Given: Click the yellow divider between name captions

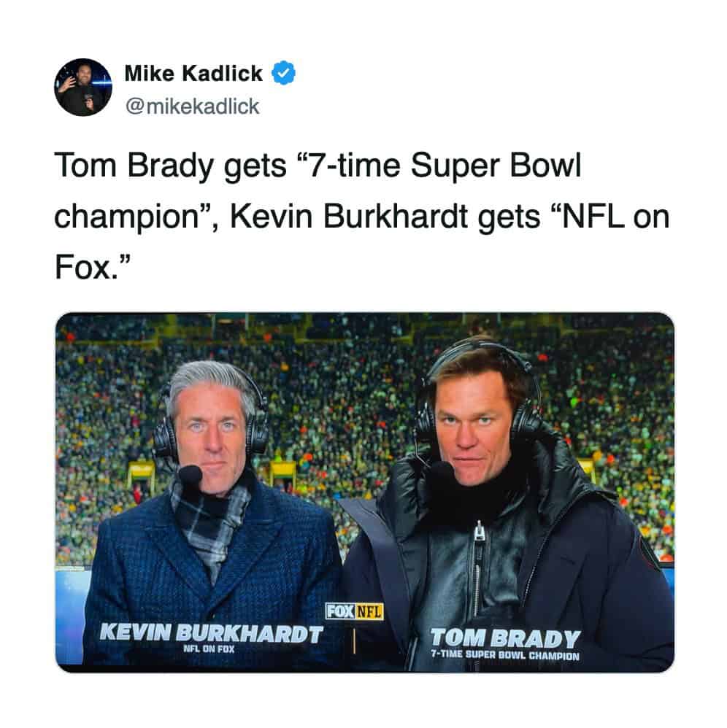Looking at the screenshot, I should 354,640.
